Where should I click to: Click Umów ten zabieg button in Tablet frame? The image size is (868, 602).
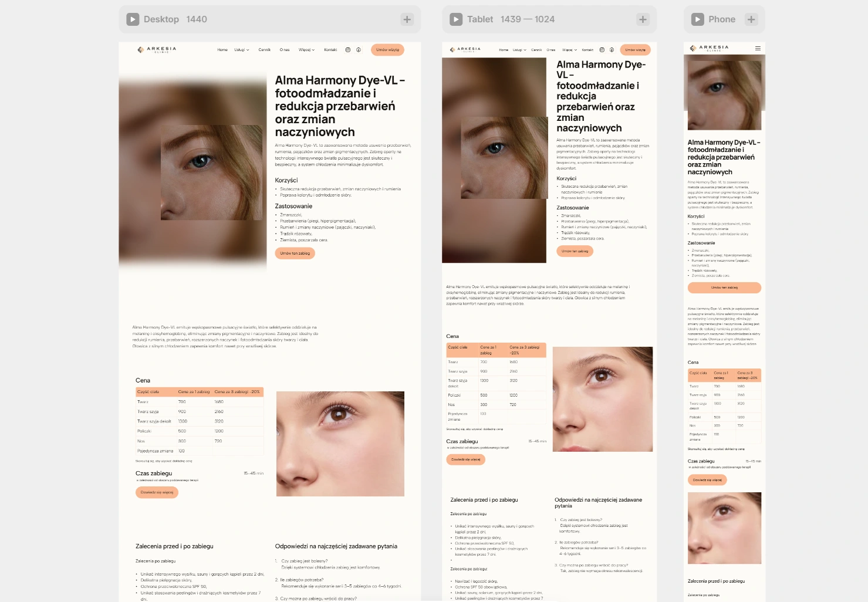coord(575,251)
